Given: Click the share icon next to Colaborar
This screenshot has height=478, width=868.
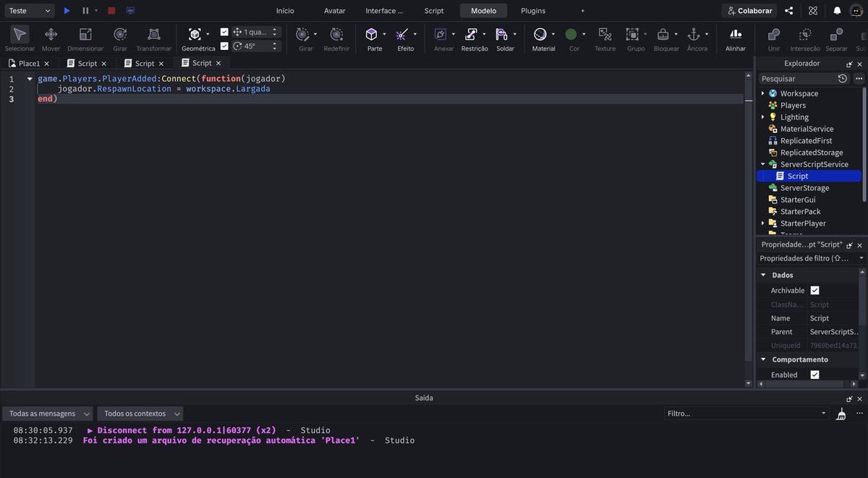Looking at the screenshot, I should pyautogui.click(x=789, y=11).
